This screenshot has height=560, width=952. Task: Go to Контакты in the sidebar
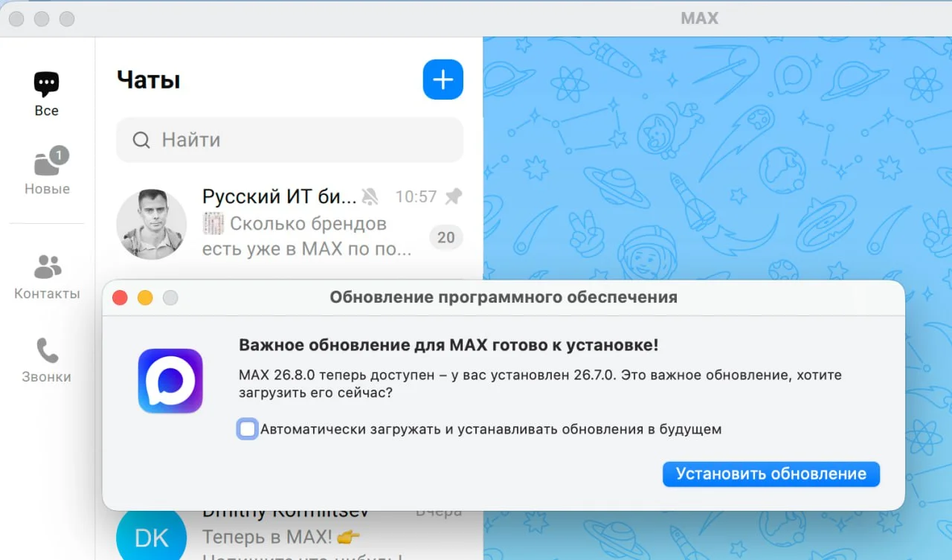pos(47,277)
